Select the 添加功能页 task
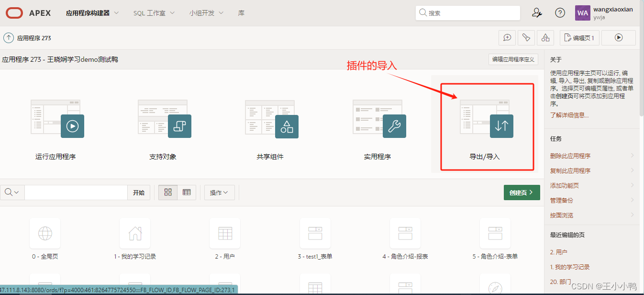Image resolution: width=644 pixels, height=295 pixels. [565, 185]
